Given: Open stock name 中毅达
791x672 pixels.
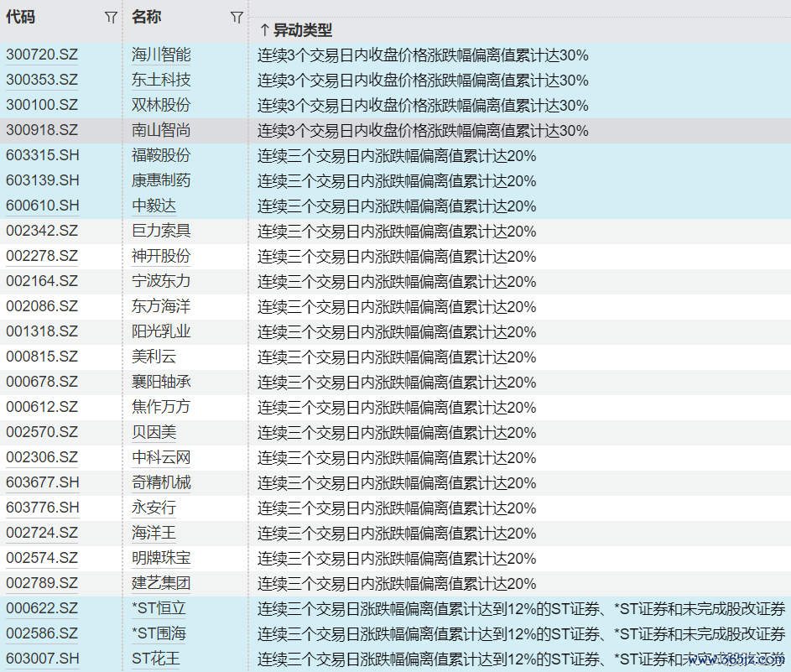Looking at the screenshot, I should click(x=154, y=206).
